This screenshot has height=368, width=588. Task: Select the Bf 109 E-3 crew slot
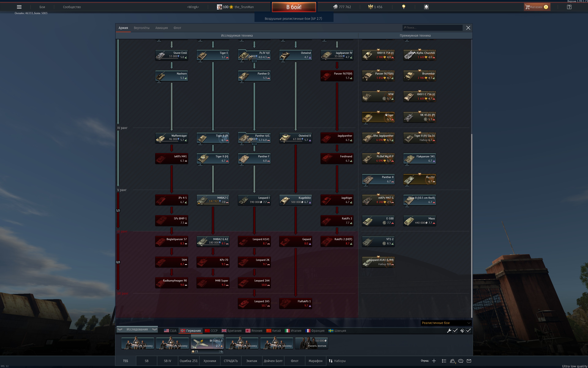207,343
